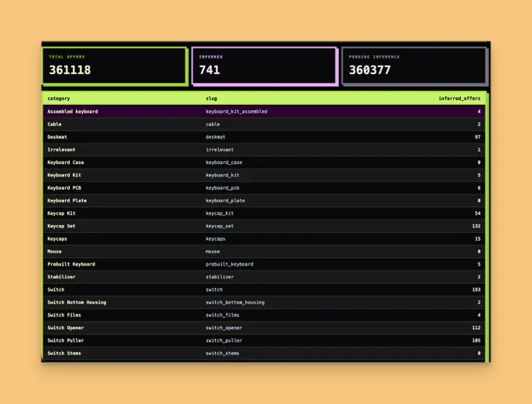532x404 pixels.
Task: Click the 97 count in Deskmat row
Action: pos(477,137)
